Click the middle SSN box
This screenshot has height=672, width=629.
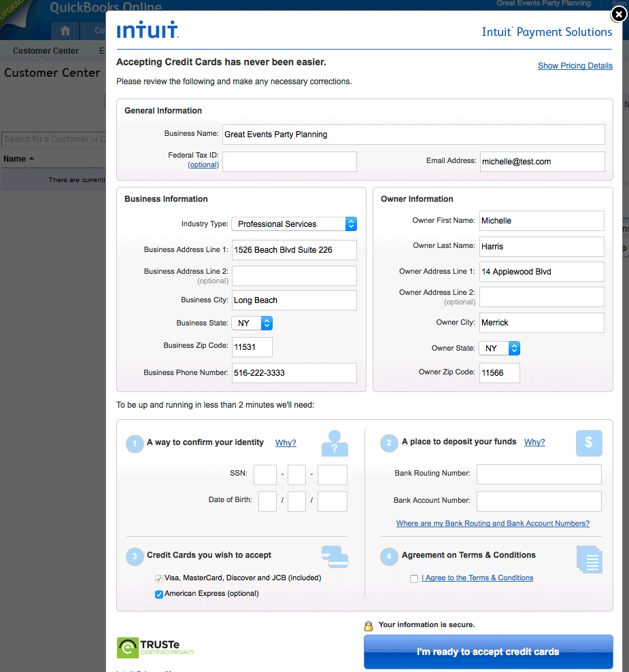[x=296, y=475]
